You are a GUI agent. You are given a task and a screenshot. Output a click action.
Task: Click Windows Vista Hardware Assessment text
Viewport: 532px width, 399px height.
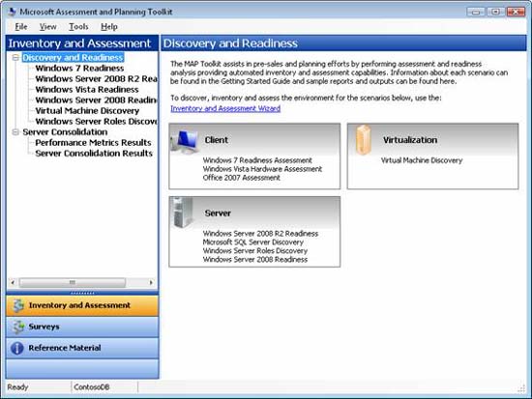[x=262, y=169]
